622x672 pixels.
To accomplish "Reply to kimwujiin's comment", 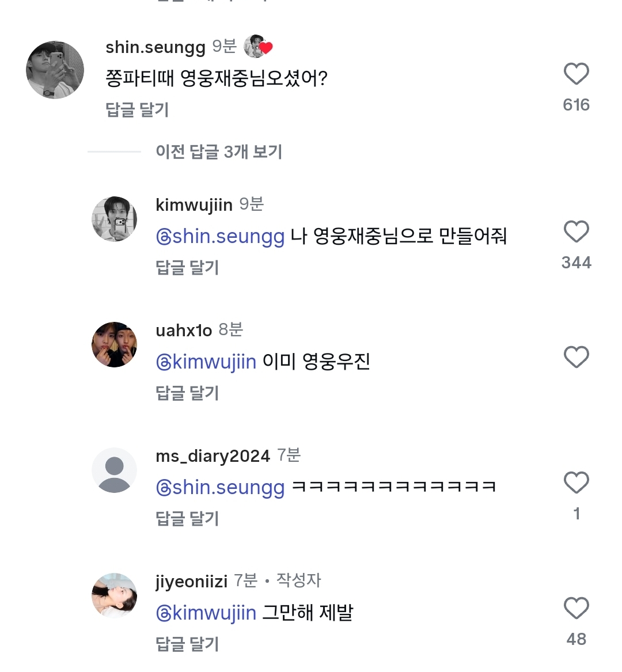I will [x=187, y=268].
